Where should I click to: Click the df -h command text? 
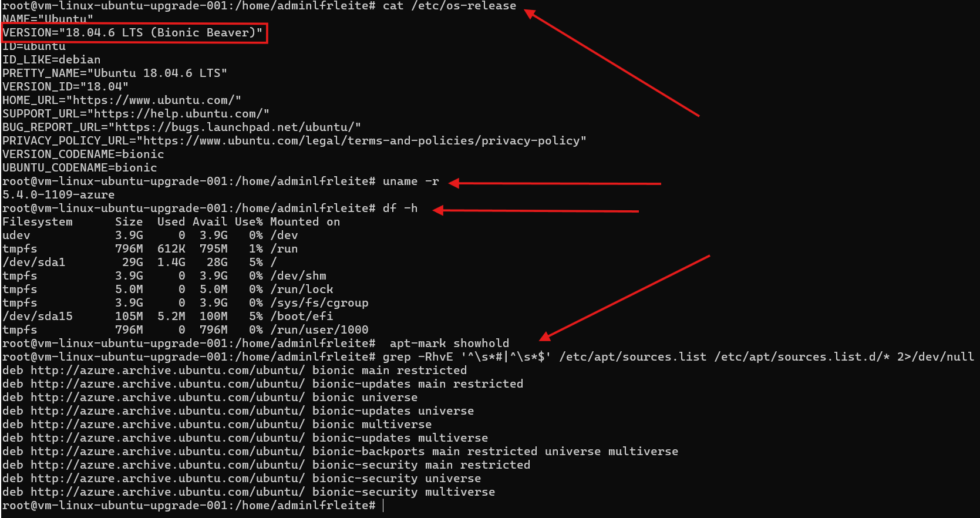tap(400, 208)
